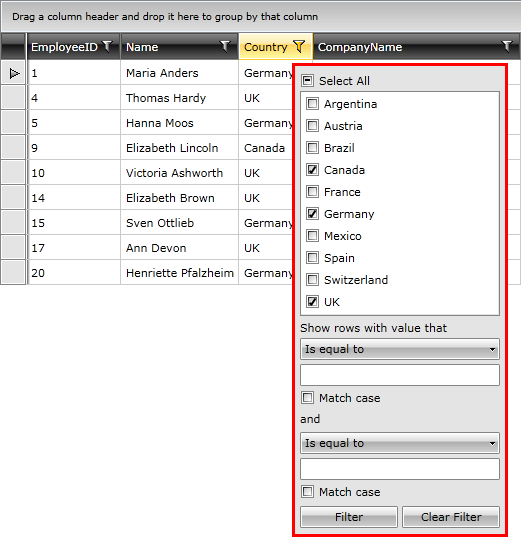The height and width of the screenshot is (537, 521).
Task: Click the active Country filter funnel icon
Action: (299, 47)
